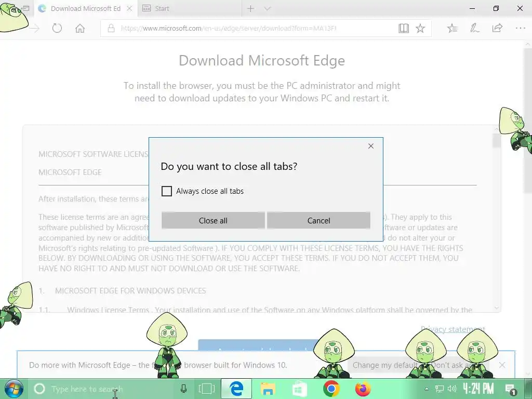Open the tab preview dropdown chevron
Viewport: 532px width, 399px height.
268,8
